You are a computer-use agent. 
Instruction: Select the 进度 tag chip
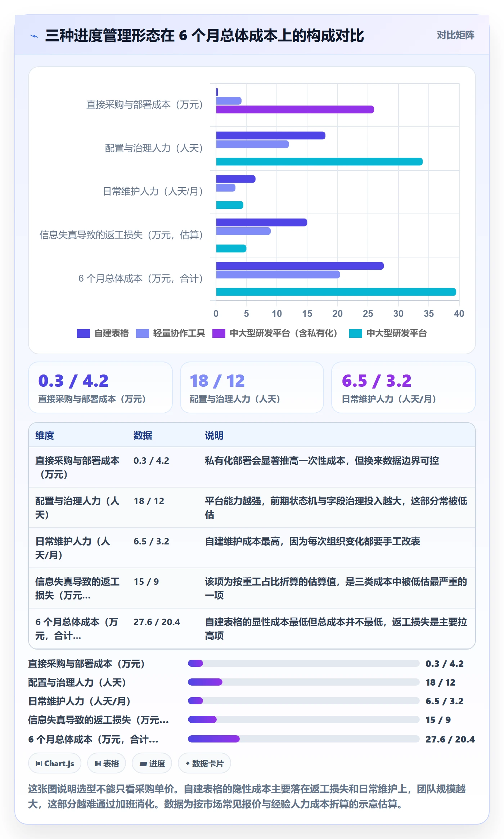coord(152,763)
